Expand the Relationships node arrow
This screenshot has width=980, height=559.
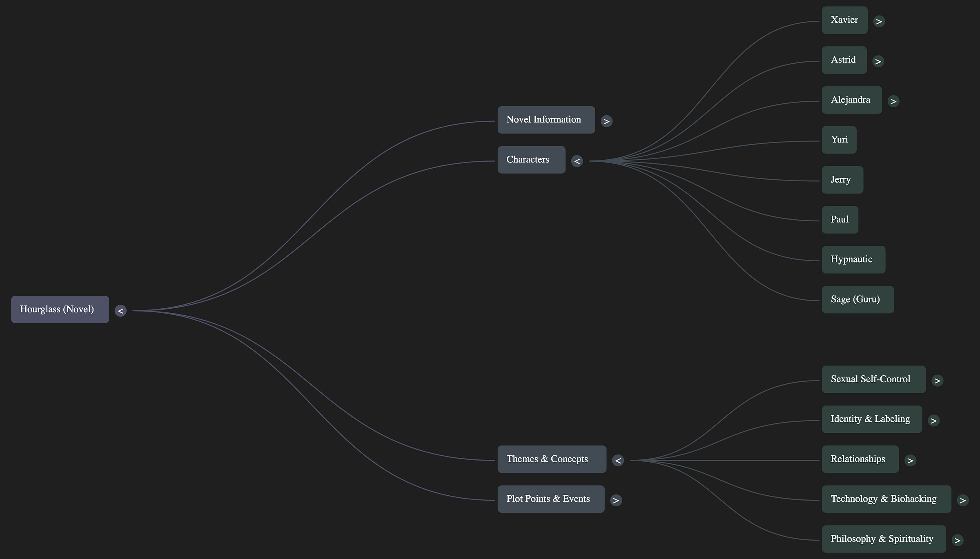coord(910,461)
